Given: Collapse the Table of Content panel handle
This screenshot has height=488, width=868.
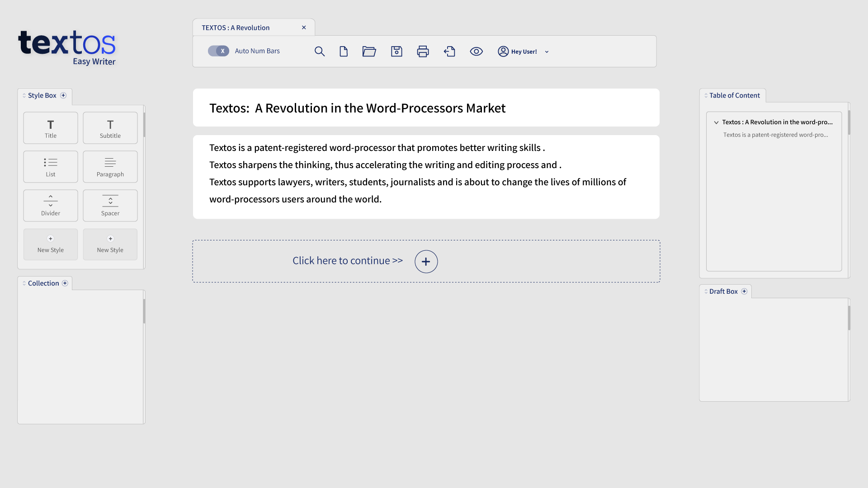Looking at the screenshot, I should coord(706,95).
